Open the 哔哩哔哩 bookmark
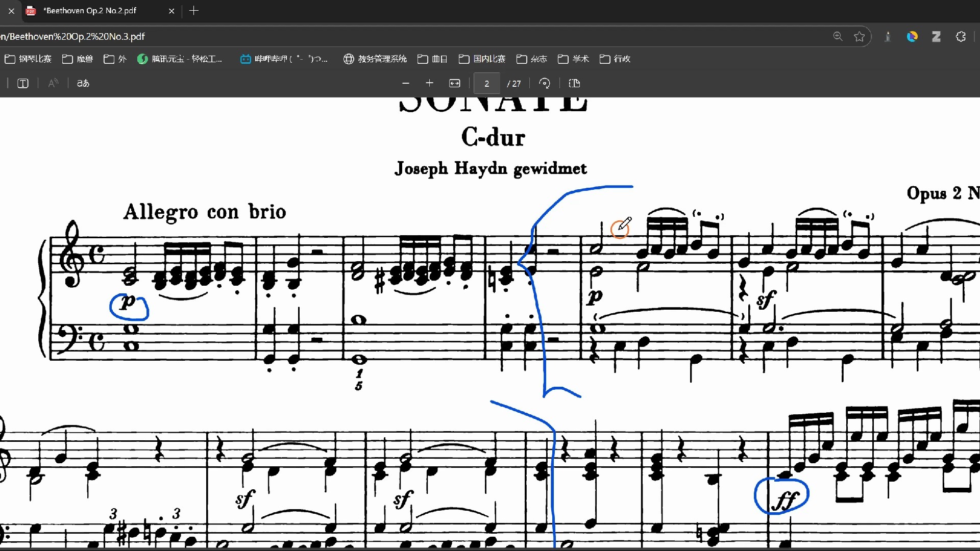 click(284, 59)
